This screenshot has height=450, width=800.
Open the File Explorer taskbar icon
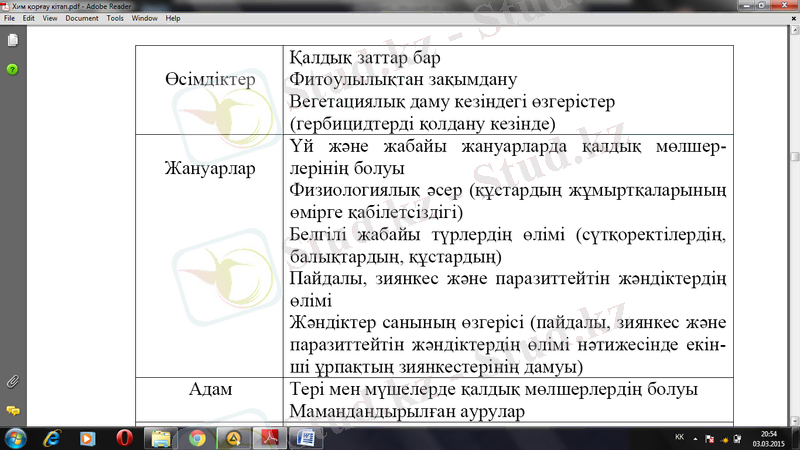tap(161, 439)
